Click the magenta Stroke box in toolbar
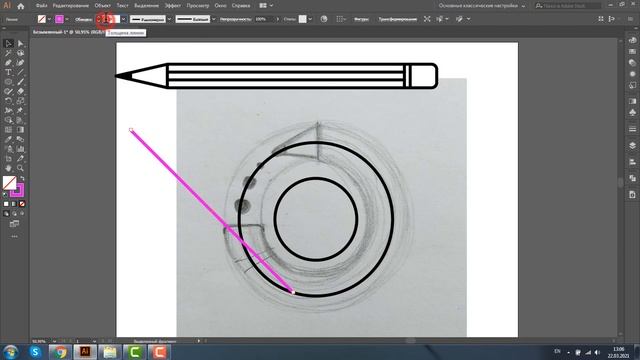This screenshot has height=360, width=640. [x=18, y=191]
